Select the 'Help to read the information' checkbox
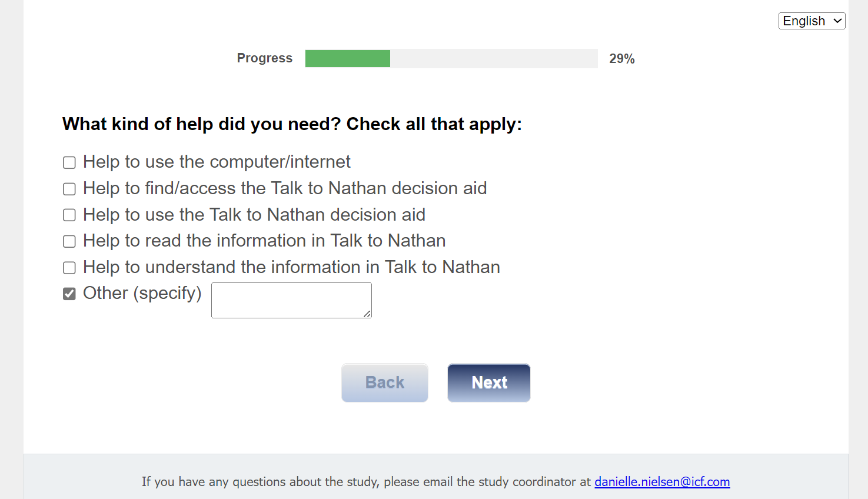Viewport: 868px width, 499px height. [69, 241]
